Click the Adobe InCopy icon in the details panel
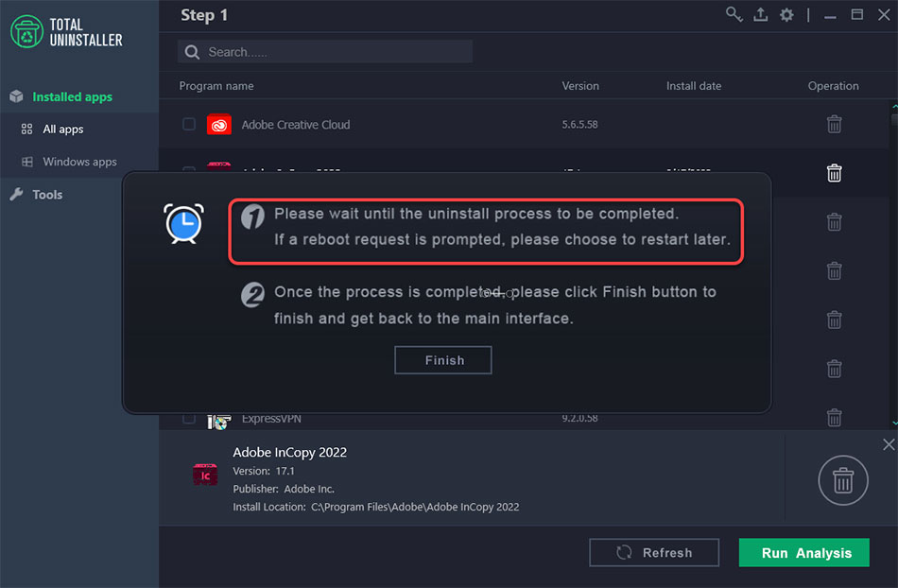Image resolution: width=898 pixels, height=588 pixels. 205,475
